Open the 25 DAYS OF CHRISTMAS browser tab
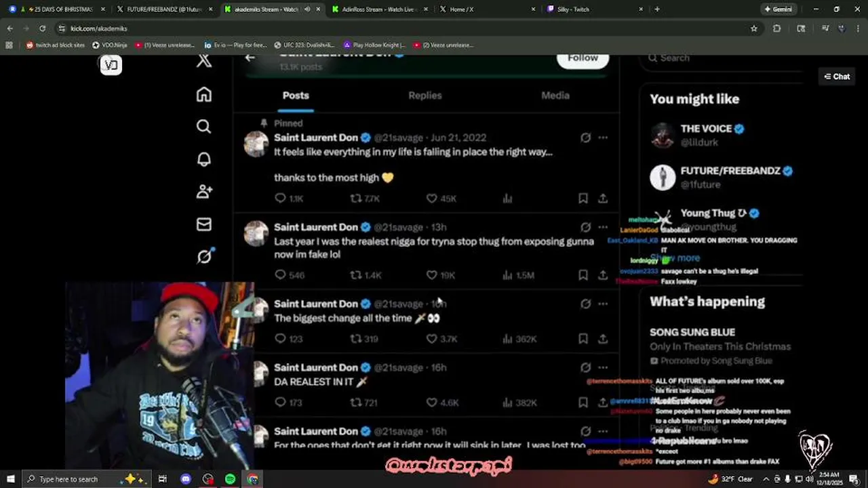868x488 pixels. (58, 9)
